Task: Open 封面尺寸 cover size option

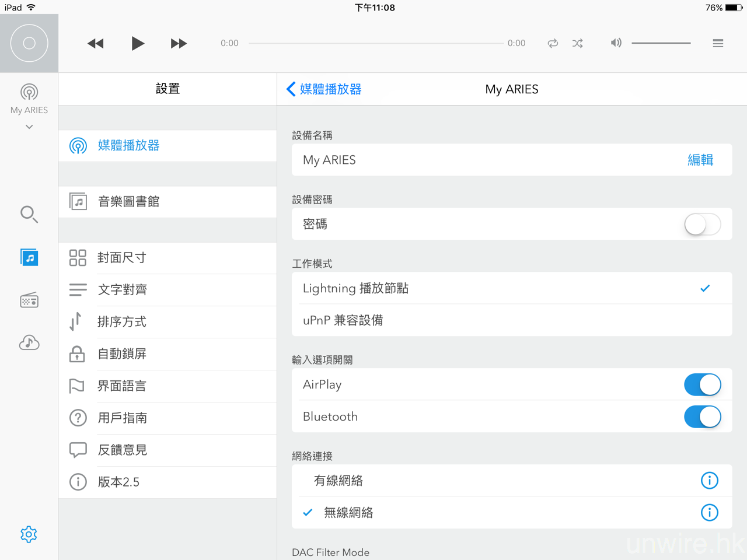Action: coord(167,258)
